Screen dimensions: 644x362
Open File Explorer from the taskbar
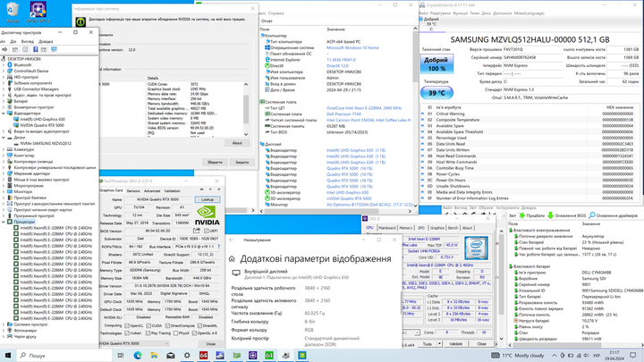click(154, 356)
